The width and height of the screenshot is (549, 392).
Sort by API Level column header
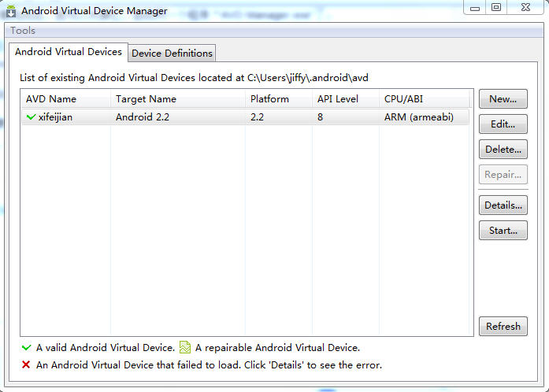coord(346,99)
